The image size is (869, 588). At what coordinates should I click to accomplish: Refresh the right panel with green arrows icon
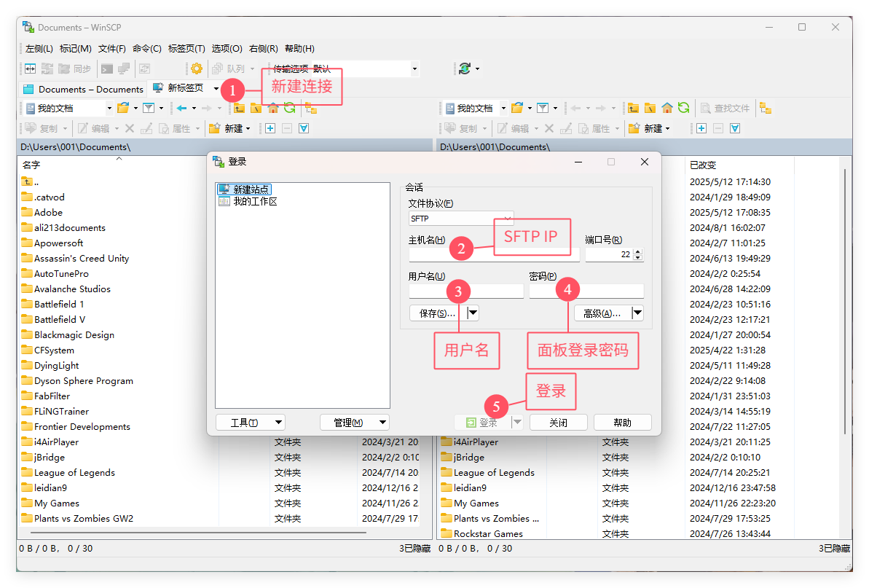coord(684,108)
